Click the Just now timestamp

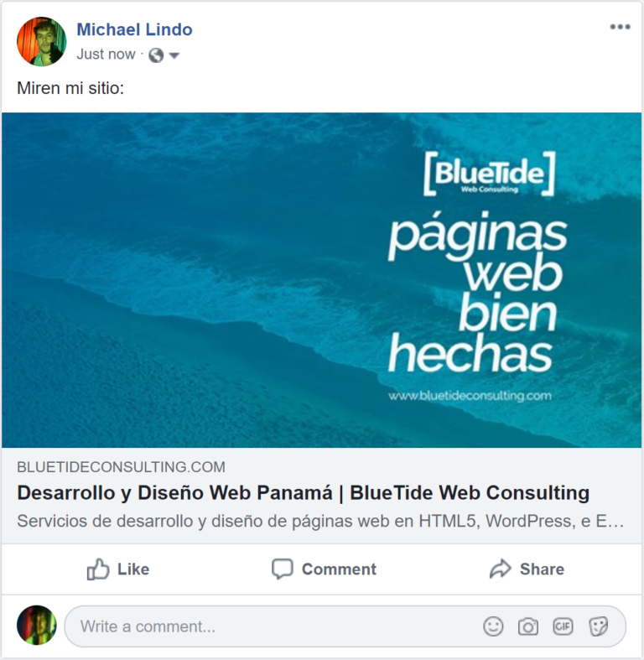(106, 55)
